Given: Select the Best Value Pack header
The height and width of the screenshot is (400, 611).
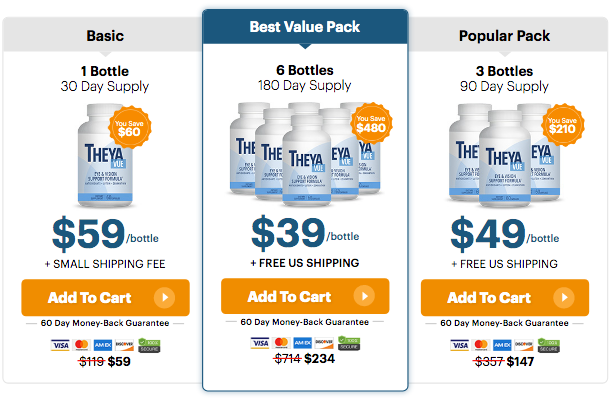Looking at the screenshot, I should click(305, 26).
